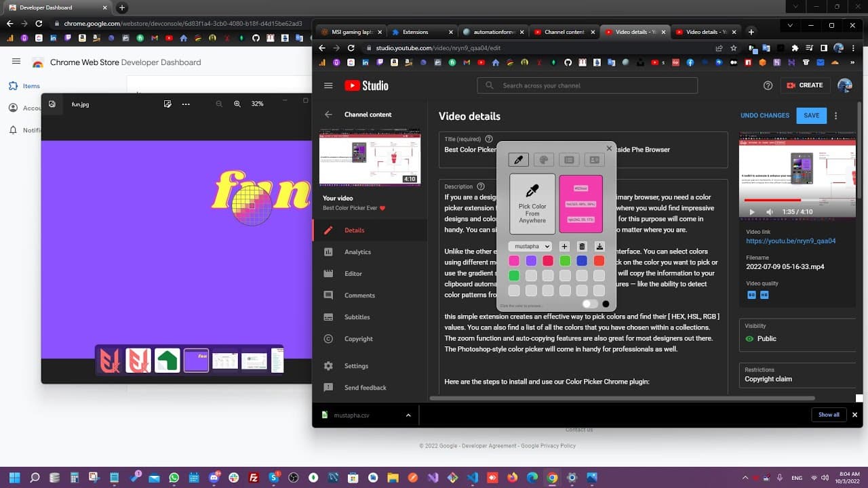Bookmark this page with the star icon

(734, 48)
